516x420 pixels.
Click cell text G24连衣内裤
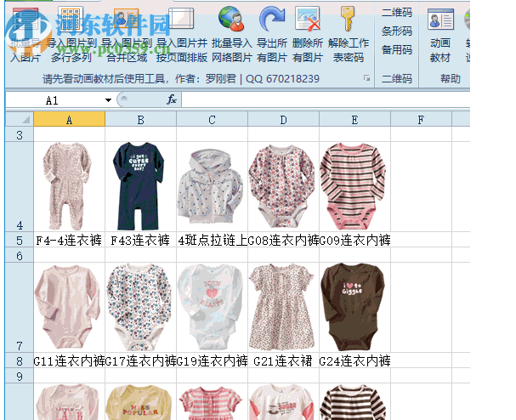(x=355, y=361)
